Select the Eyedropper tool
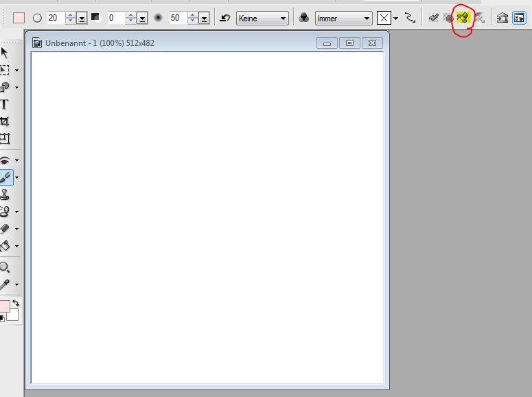Viewport: 532px width, 397px height. tap(4, 284)
